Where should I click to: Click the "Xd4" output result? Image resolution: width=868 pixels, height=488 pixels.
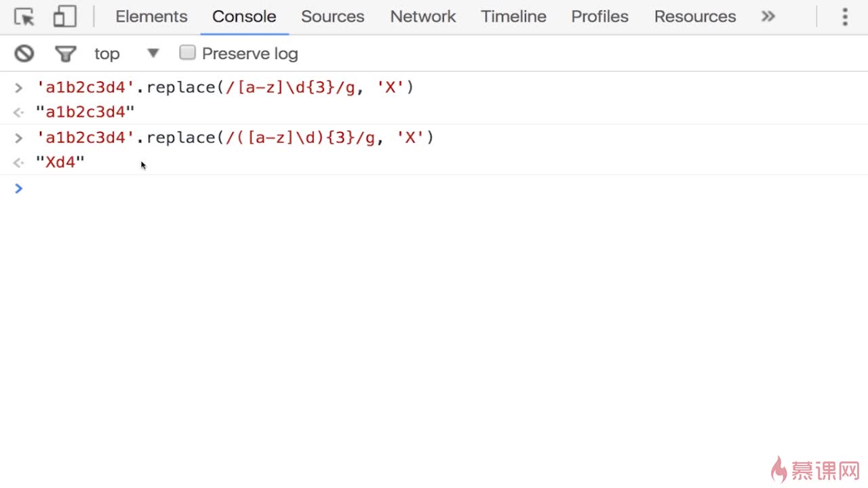click(x=60, y=163)
